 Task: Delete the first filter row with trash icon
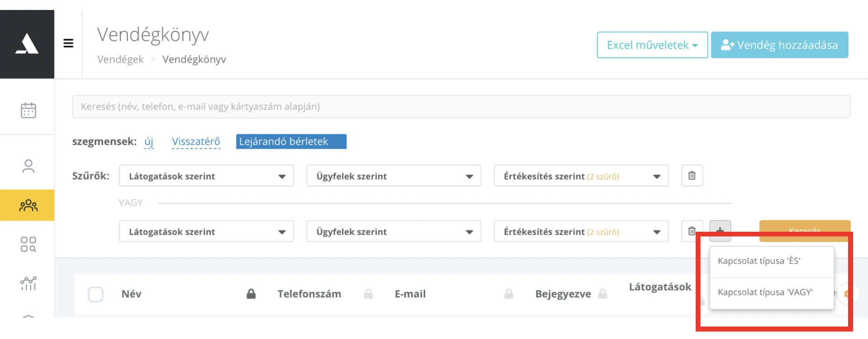pos(692,176)
